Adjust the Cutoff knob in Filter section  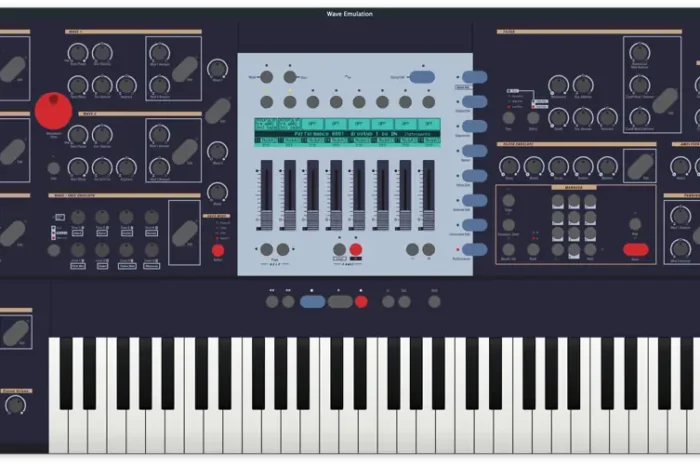point(558,117)
